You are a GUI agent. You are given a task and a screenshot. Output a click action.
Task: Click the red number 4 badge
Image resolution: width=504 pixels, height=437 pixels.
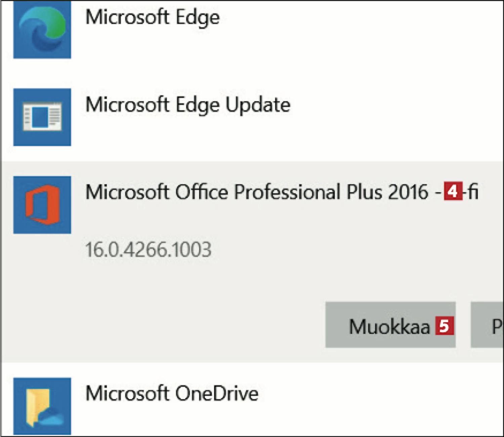453,191
